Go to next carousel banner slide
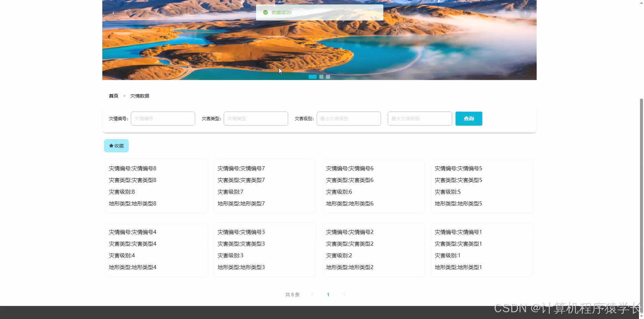 click(525, 13)
